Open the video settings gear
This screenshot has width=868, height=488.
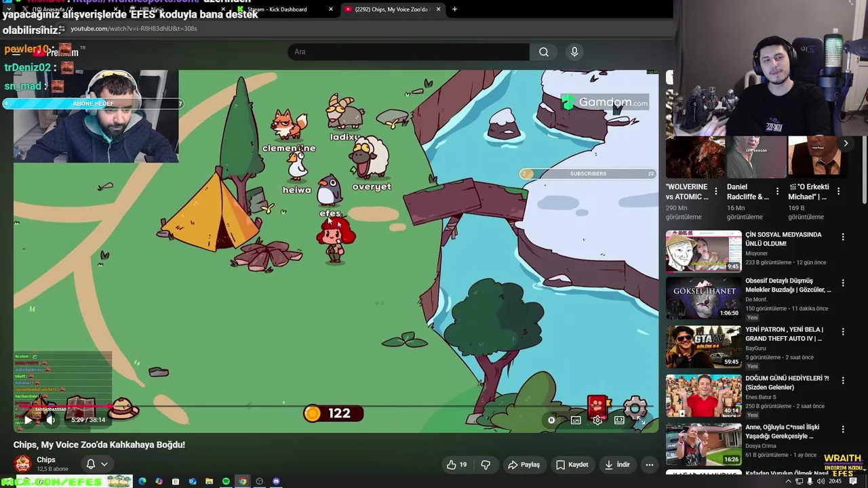[597, 420]
